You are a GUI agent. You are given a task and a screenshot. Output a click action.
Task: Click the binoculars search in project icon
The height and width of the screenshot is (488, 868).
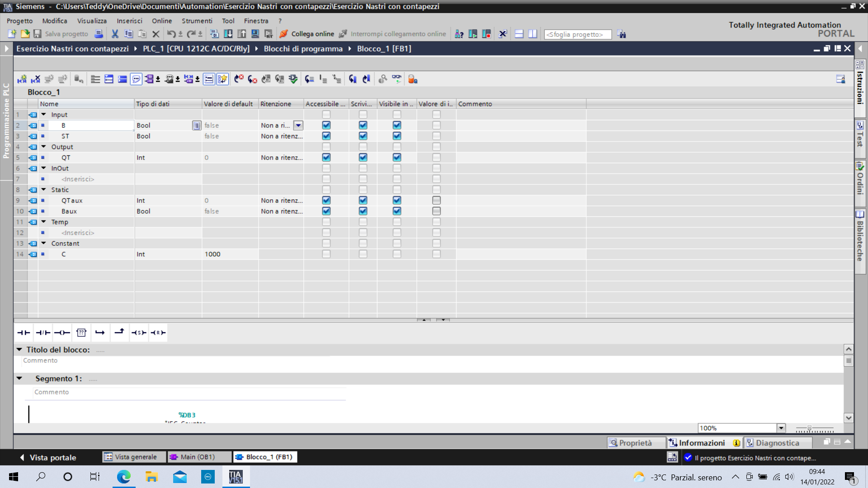click(x=622, y=34)
